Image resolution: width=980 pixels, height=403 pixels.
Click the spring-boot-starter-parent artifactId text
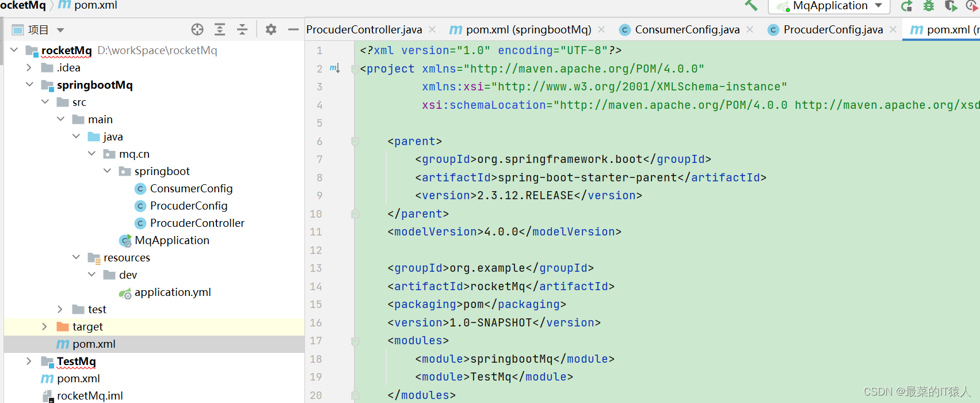pyautogui.click(x=588, y=177)
